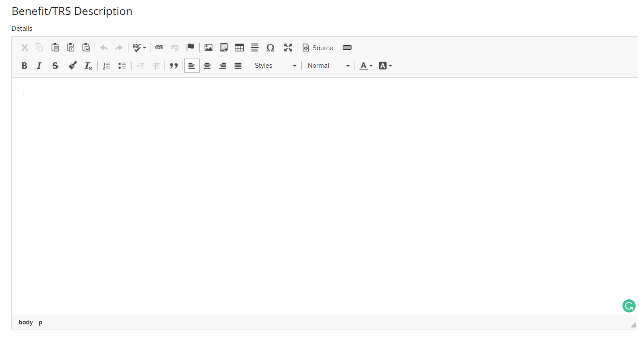
Task: Toggle Italic formatting
Action: [39, 66]
